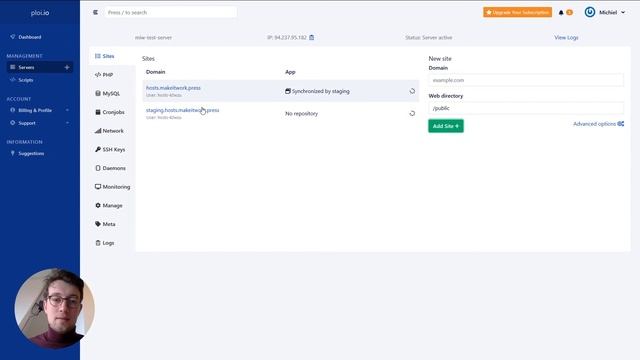This screenshot has height=360, width=640.
Task: Select the Manage tab
Action: (x=109, y=205)
